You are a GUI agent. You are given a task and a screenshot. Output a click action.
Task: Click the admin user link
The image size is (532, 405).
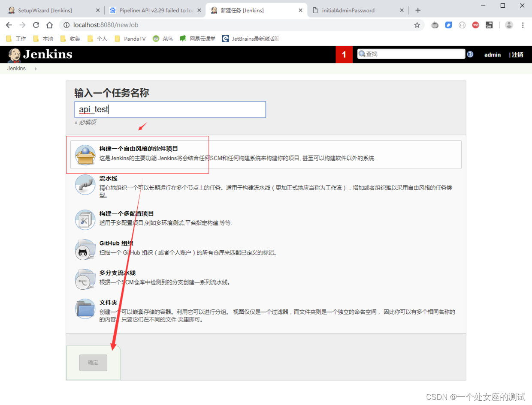pyautogui.click(x=493, y=55)
